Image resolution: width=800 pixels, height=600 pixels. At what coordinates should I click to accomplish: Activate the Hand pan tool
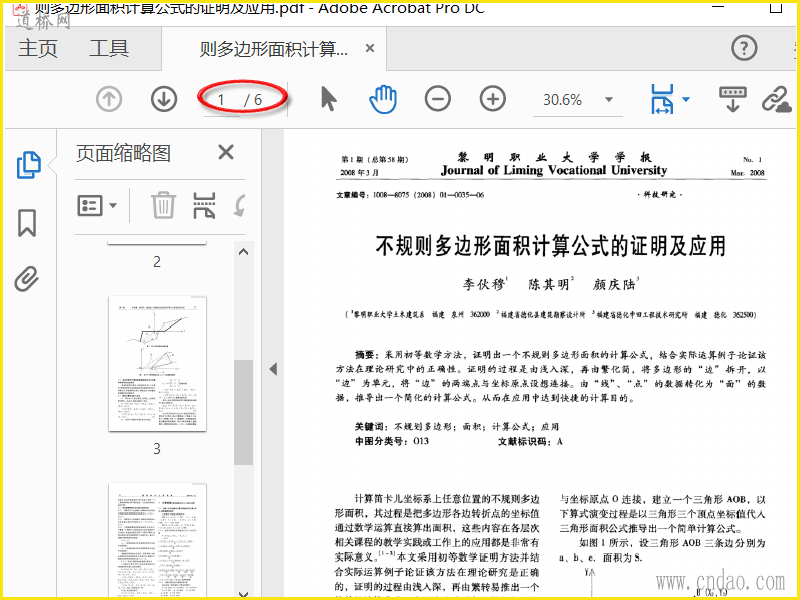[x=383, y=99]
